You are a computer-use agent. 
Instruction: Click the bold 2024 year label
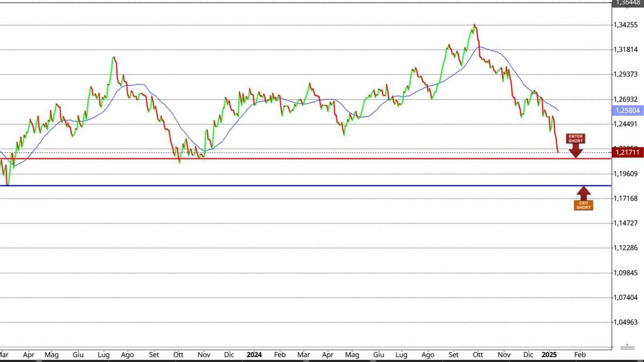[x=254, y=355]
